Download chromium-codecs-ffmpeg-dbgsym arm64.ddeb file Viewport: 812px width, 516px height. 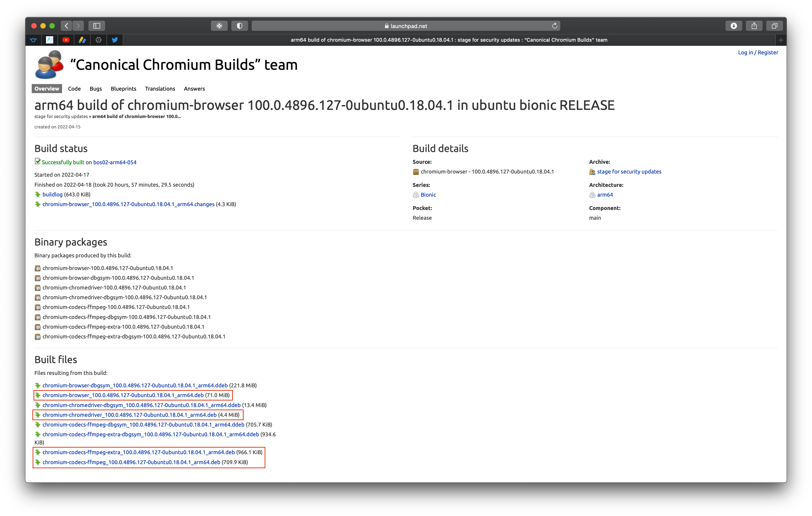(143, 425)
